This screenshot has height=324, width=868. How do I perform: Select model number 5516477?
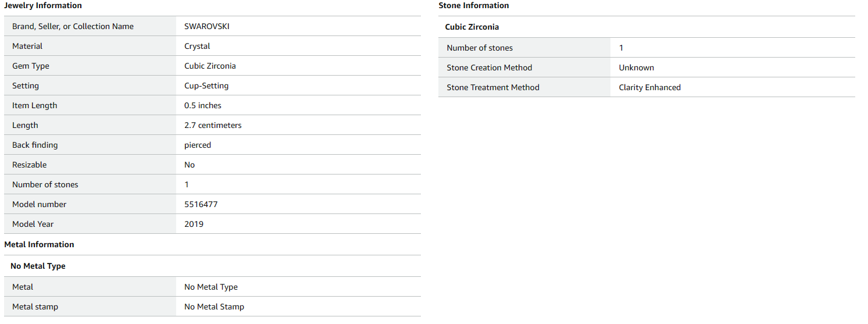pos(201,204)
